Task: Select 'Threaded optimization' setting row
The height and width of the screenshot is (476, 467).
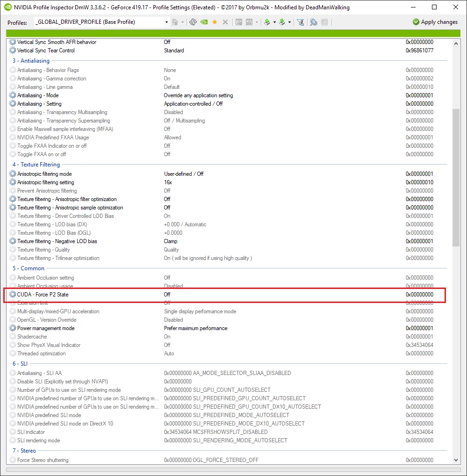Action: (x=228, y=353)
